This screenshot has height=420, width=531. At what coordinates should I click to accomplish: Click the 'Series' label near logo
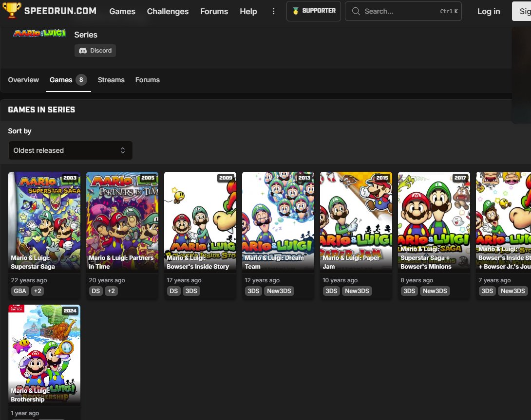point(86,35)
